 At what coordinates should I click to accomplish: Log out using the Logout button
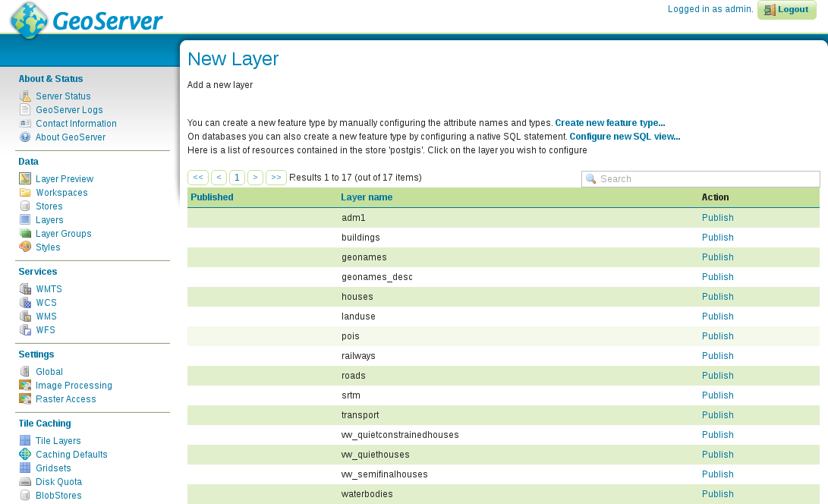[x=787, y=10]
